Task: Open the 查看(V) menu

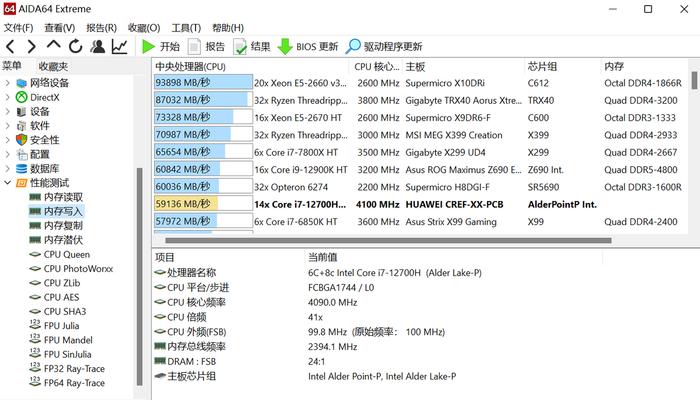Action: pyautogui.click(x=59, y=28)
